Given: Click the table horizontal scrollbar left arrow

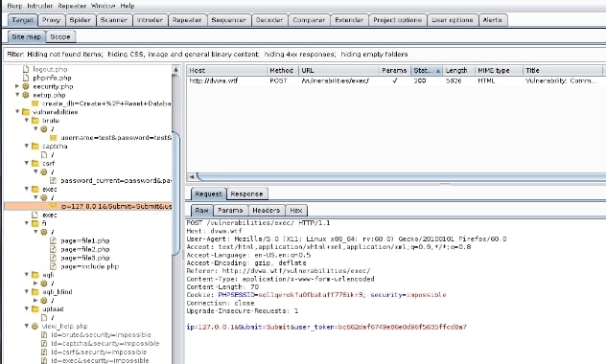Looking at the screenshot, I should (x=192, y=176).
